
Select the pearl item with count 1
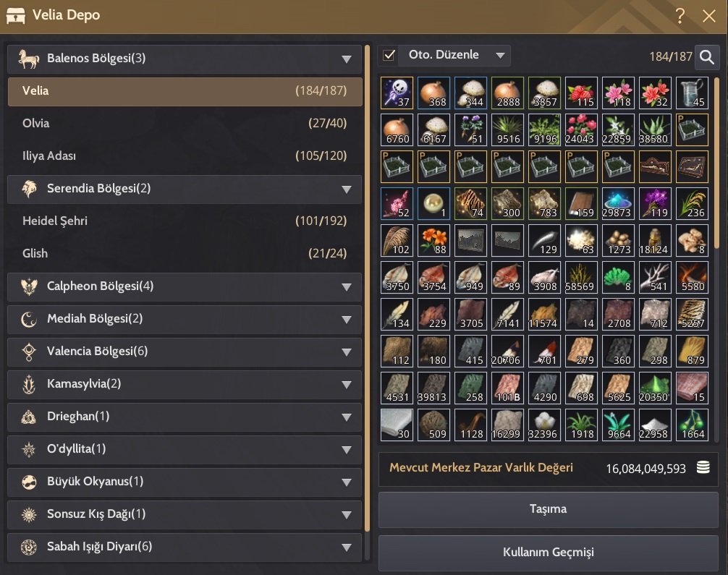coord(433,203)
